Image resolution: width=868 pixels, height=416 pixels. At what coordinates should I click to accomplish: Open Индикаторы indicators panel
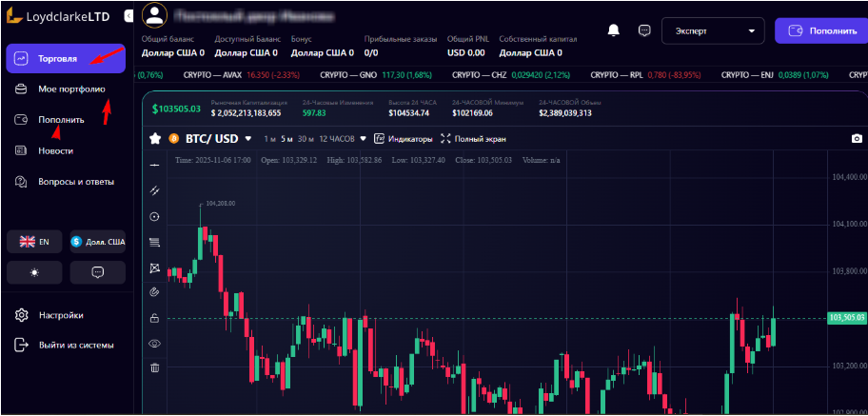point(404,139)
